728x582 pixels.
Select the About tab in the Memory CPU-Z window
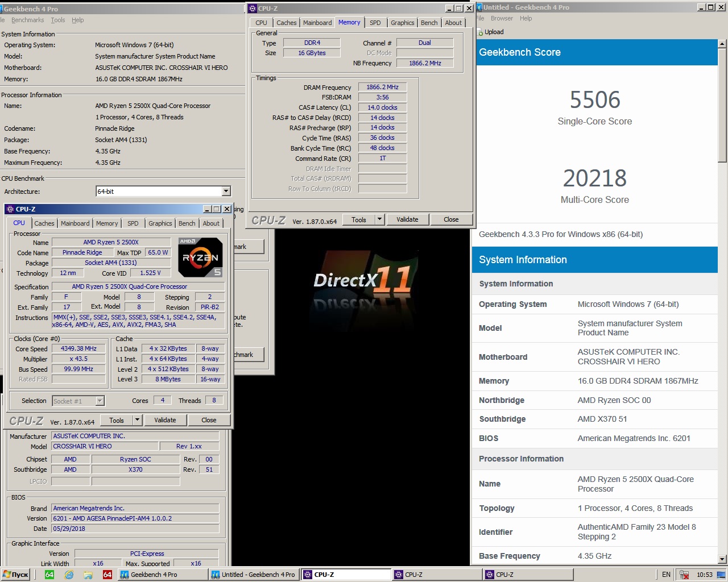pyautogui.click(x=453, y=23)
